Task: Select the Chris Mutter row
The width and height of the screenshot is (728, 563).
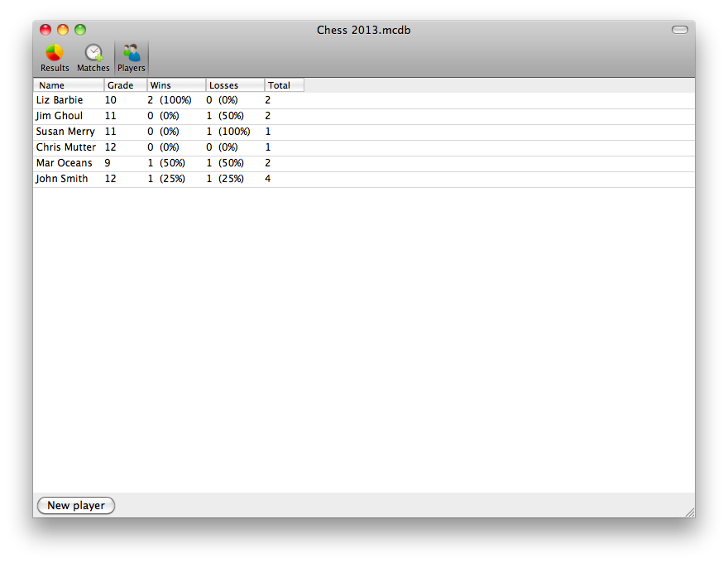Action: 364,147
